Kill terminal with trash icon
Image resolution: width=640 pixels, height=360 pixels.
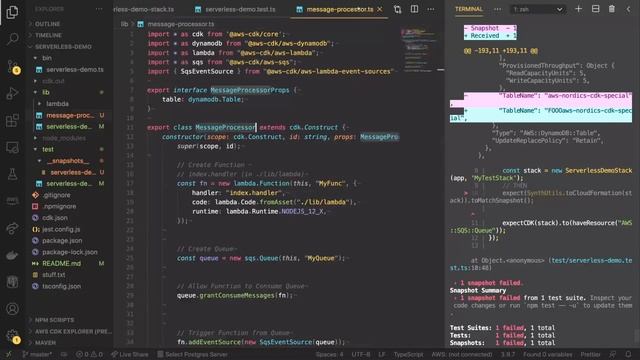[x=612, y=9]
